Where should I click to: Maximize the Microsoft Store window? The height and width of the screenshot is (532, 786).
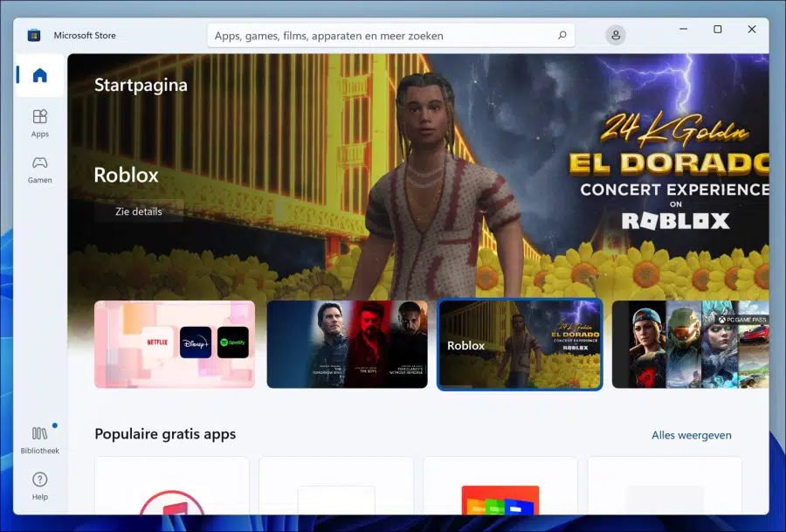point(717,29)
